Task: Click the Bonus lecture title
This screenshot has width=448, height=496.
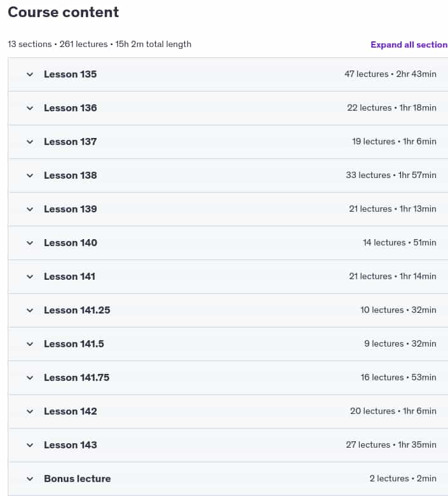Action: [x=78, y=479]
